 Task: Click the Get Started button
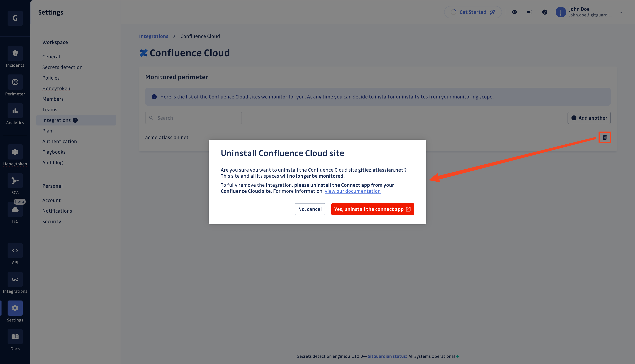473,12
